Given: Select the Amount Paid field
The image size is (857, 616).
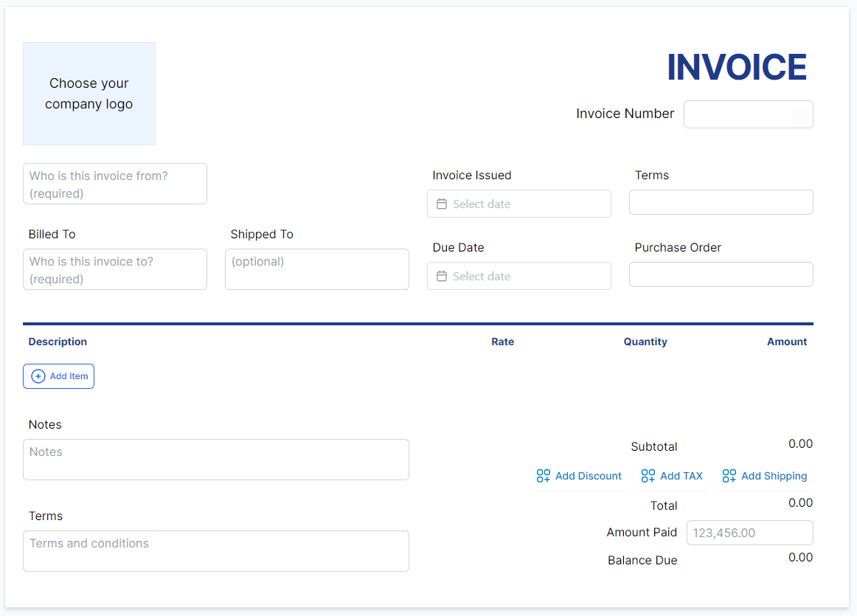Looking at the screenshot, I should tap(749, 533).
